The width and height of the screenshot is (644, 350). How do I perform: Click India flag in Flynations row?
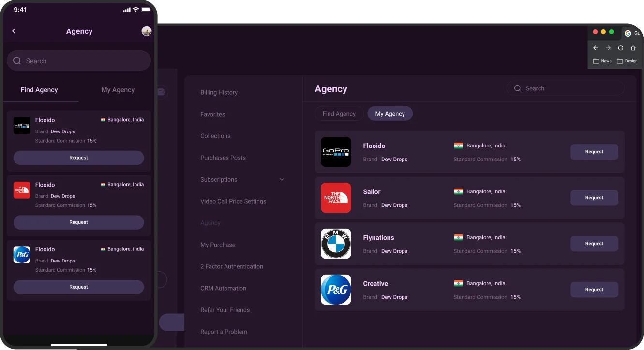458,237
